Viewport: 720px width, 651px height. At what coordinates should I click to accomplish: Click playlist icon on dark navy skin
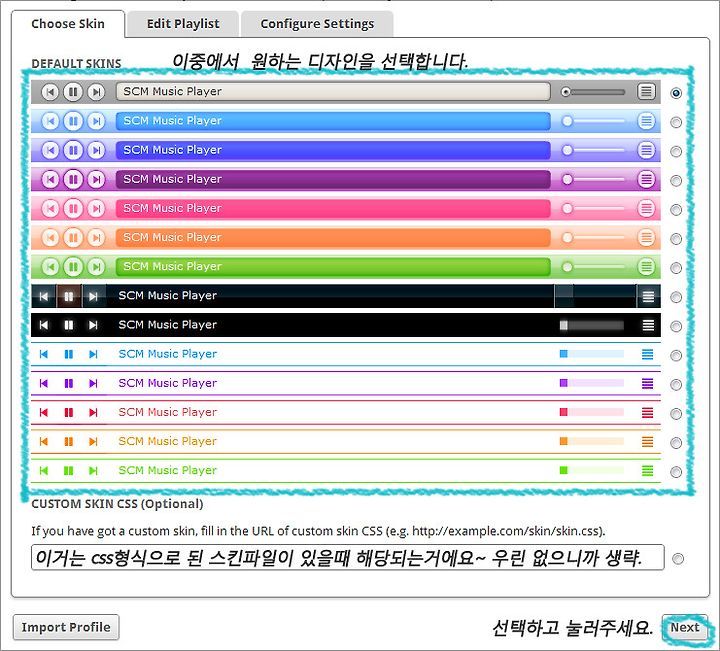(648, 297)
